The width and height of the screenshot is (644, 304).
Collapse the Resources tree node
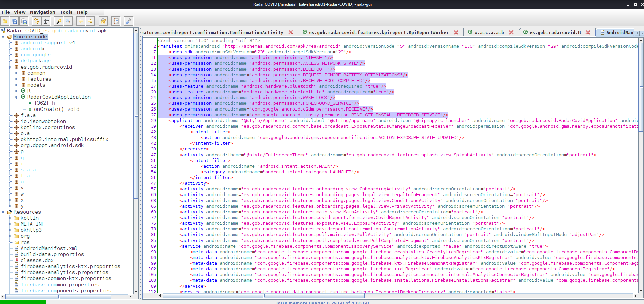(3, 212)
